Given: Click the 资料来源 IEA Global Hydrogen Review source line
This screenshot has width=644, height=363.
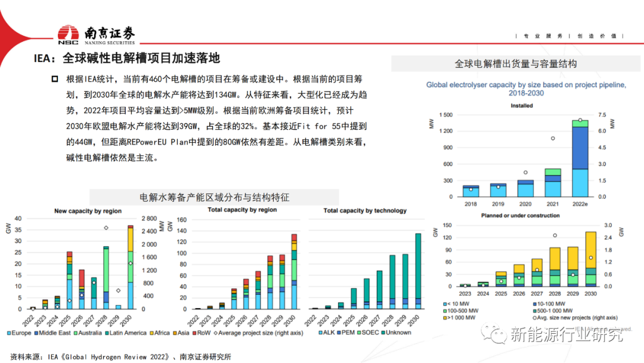Looking at the screenshot, I should (x=120, y=357).
